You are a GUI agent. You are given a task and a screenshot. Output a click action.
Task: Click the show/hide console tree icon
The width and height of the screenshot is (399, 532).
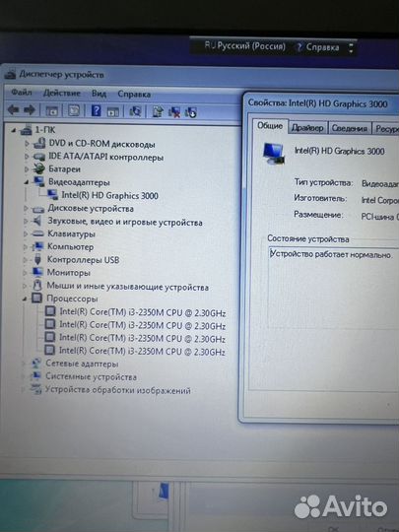click(52, 110)
